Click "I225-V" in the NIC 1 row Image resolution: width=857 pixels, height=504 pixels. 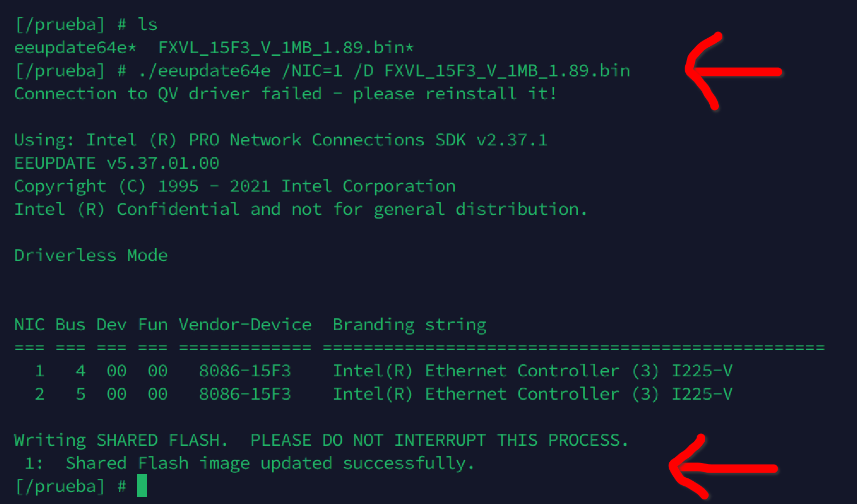pos(702,371)
